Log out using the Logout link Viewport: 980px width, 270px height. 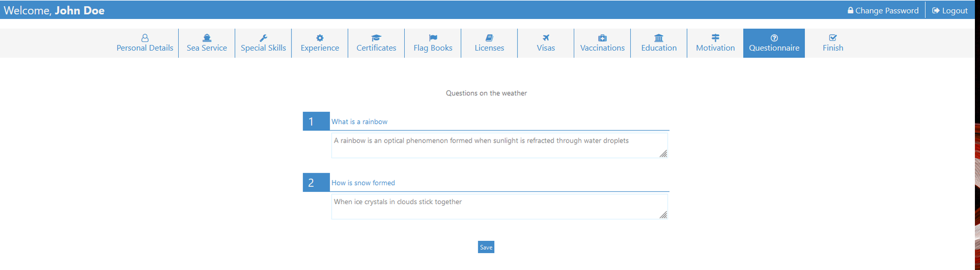950,10
